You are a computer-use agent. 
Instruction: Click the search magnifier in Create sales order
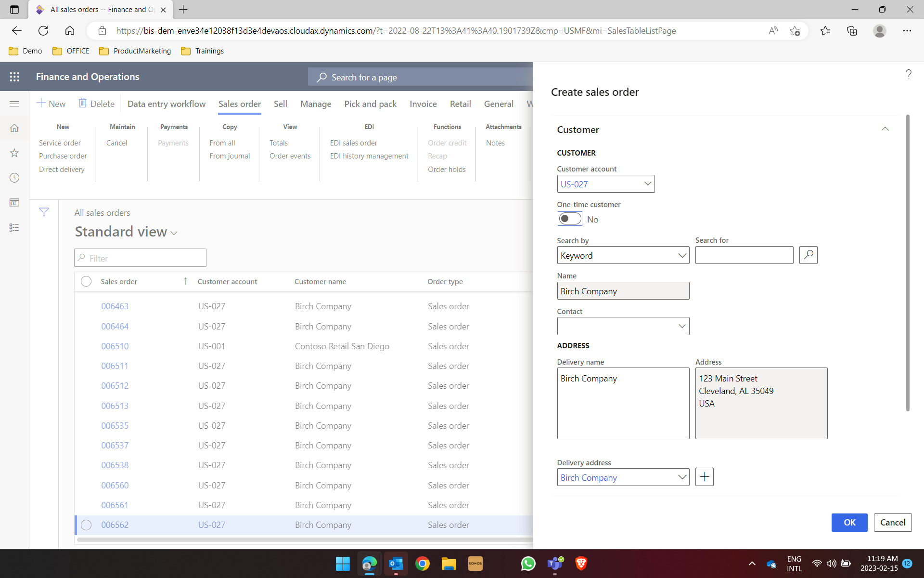[x=808, y=255]
